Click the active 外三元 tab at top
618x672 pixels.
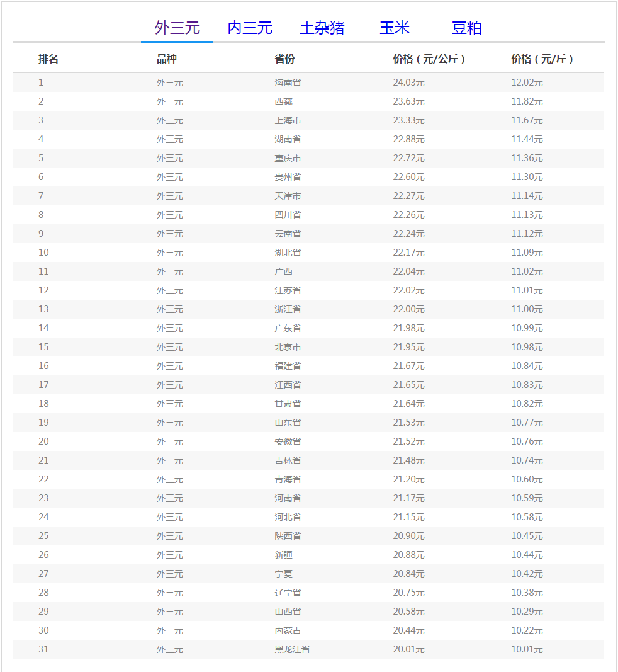coord(177,28)
